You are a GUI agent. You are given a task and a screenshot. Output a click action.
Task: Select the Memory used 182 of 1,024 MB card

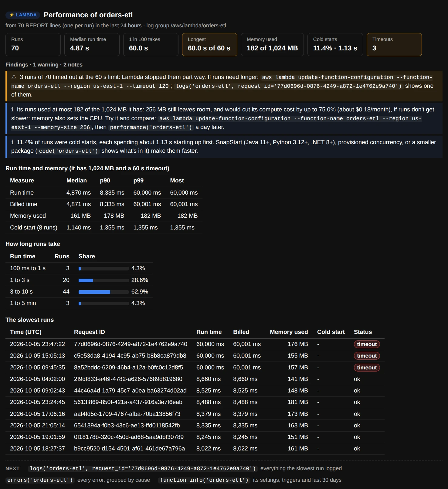point(272,45)
